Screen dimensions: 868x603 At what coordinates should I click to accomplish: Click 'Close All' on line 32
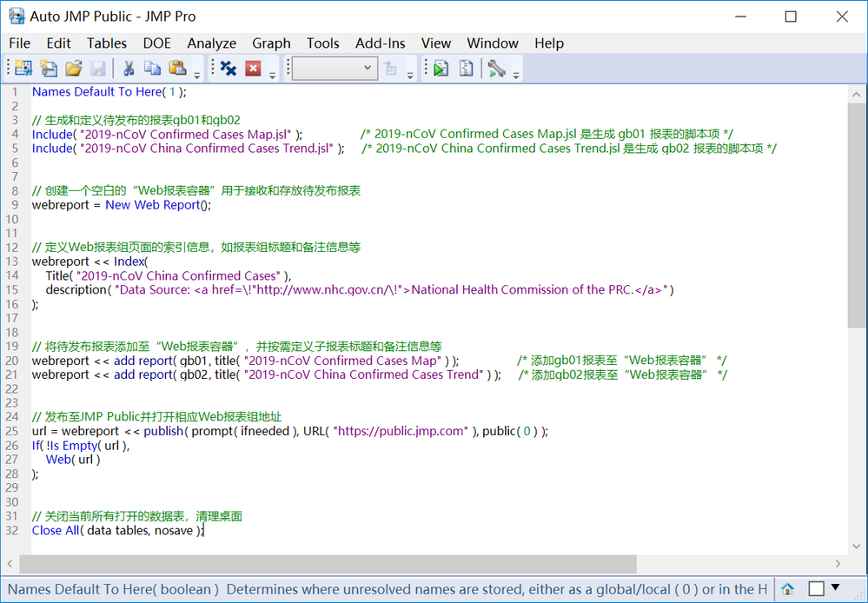56,530
